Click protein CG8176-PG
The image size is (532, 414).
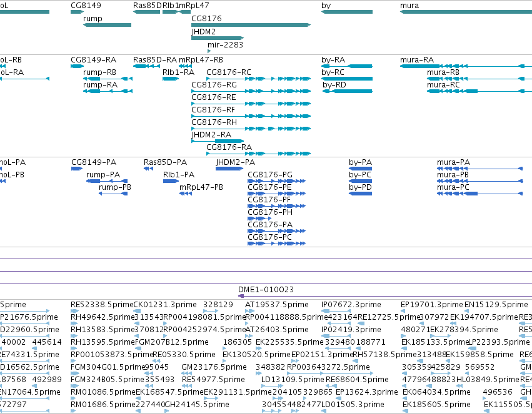pos(270,175)
